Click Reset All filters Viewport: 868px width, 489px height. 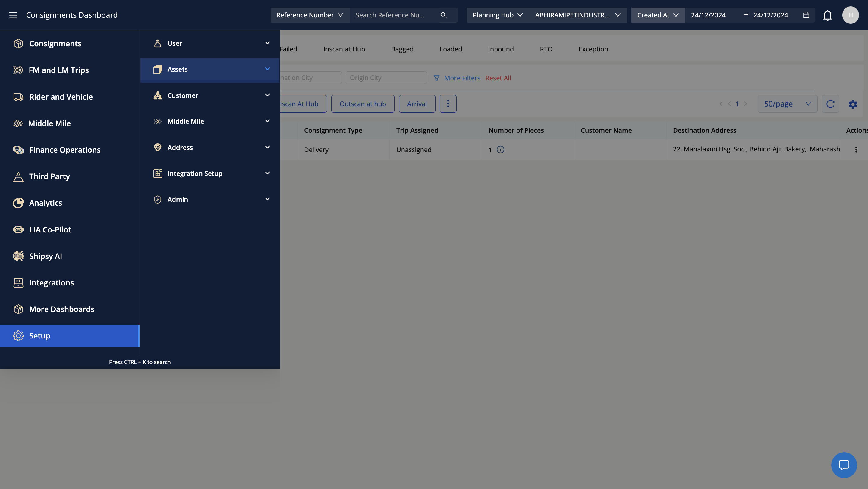(x=498, y=78)
